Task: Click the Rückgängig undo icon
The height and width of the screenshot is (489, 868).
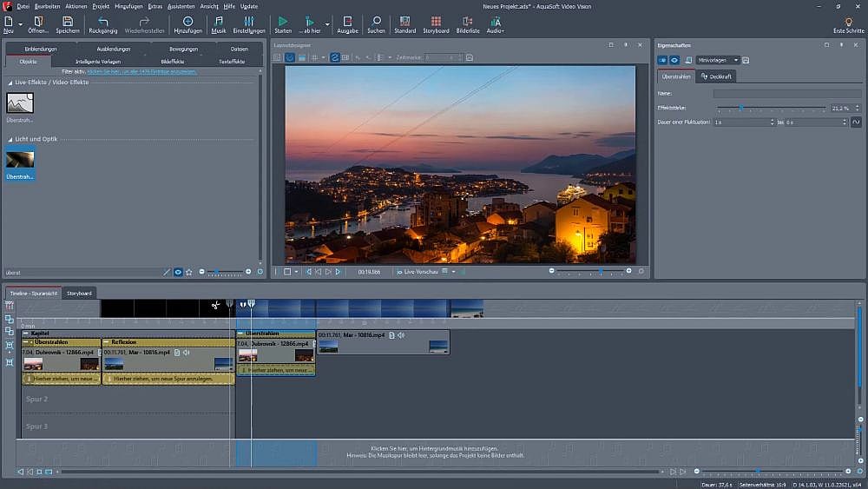Action: [103, 22]
